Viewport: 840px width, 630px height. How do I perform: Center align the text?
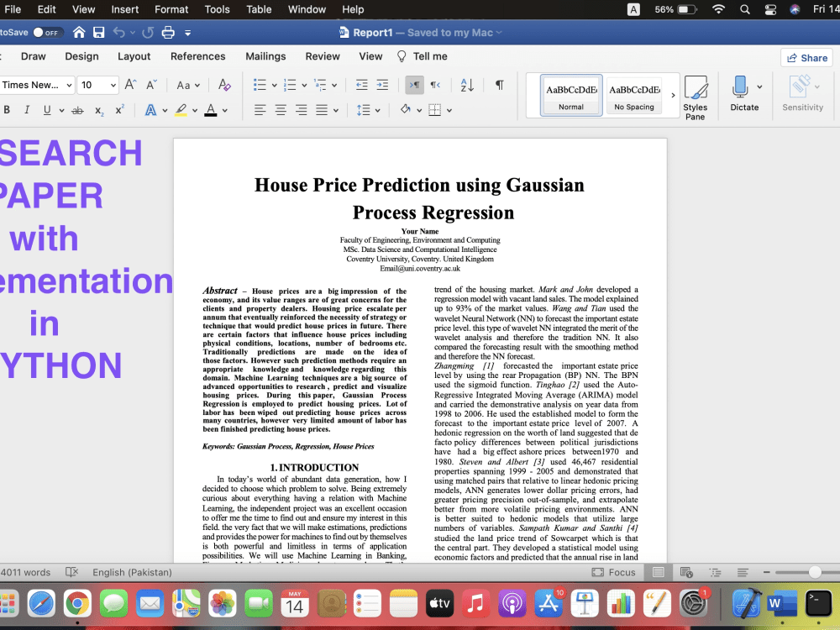(x=281, y=110)
